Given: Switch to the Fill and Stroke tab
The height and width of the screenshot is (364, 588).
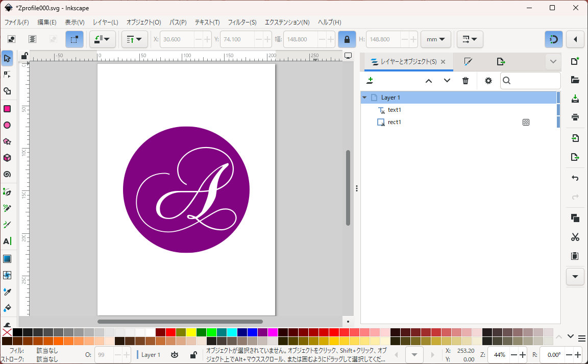Looking at the screenshot, I should pyautogui.click(x=468, y=62).
